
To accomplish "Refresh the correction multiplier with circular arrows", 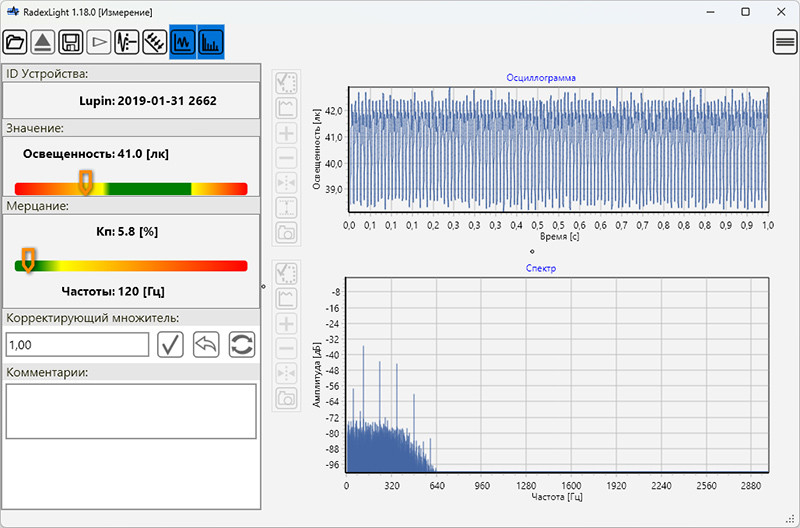I will pyautogui.click(x=242, y=344).
